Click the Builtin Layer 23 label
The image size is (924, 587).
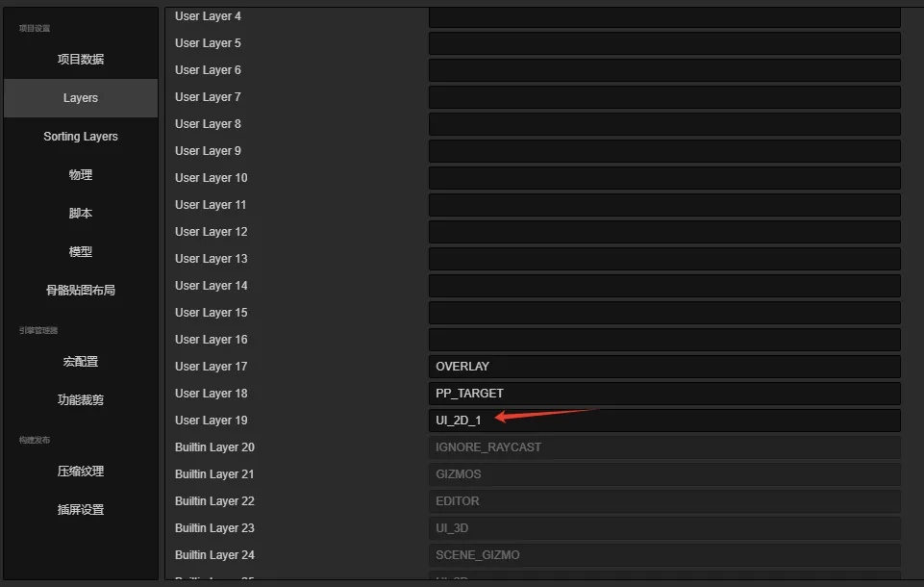click(x=214, y=528)
